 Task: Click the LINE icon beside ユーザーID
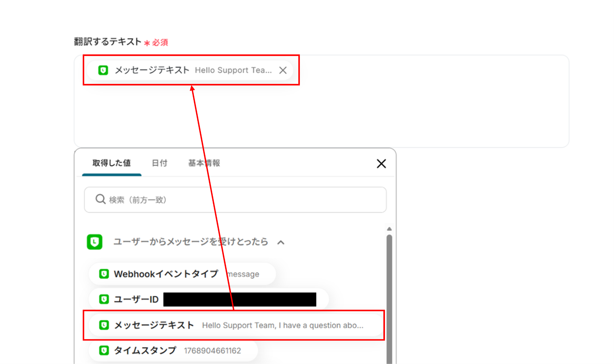click(104, 299)
